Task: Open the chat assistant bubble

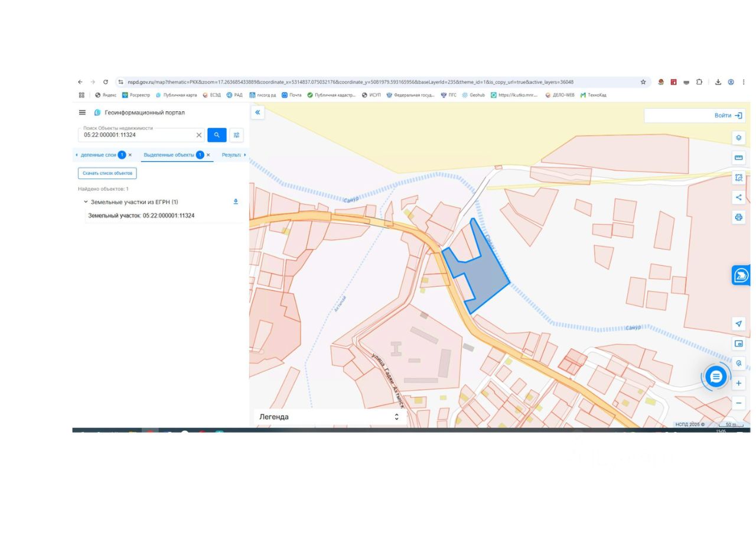Action: (x=716, y=376)
